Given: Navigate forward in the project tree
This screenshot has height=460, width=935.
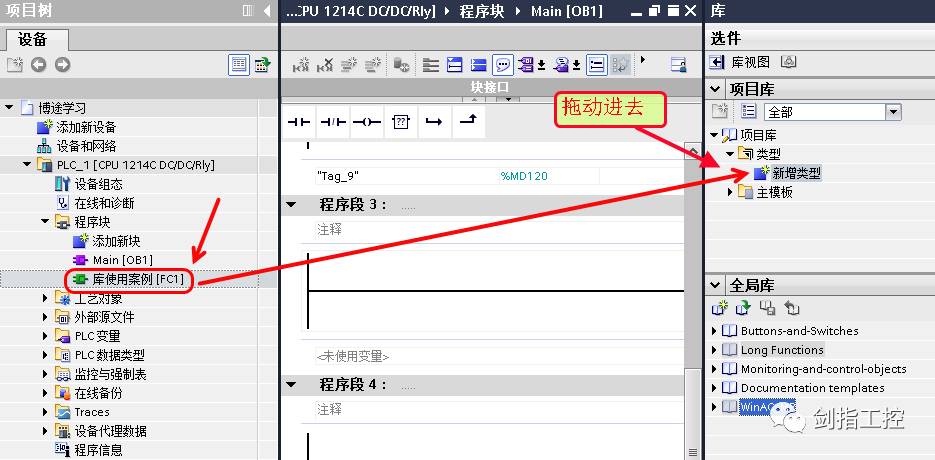Looking at the screenshot, I should 63,64.
